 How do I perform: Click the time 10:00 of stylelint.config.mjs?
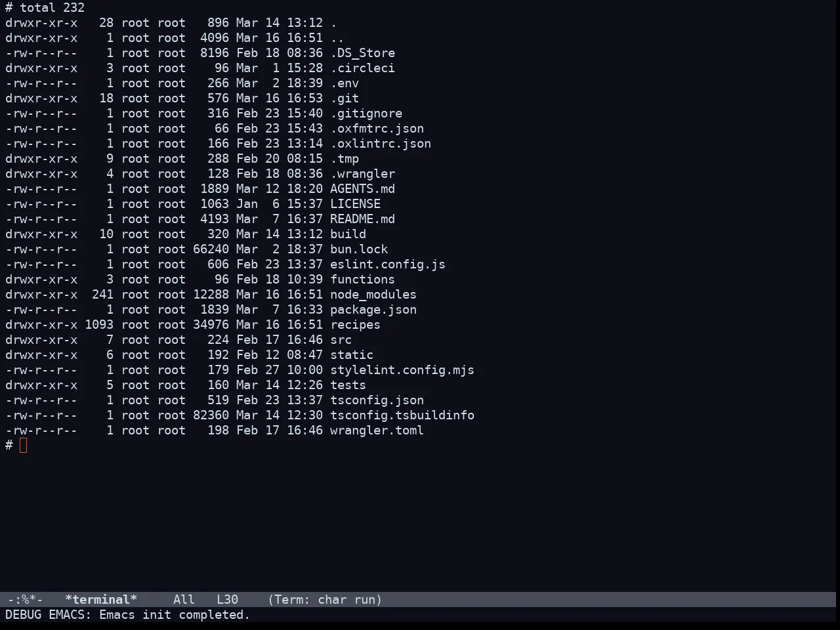pyautogui.click(x=304, y=370)
